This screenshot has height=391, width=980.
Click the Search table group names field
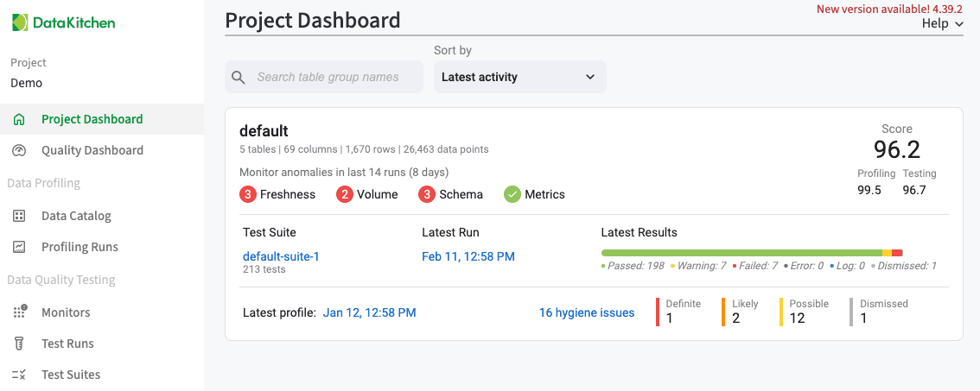333,77
